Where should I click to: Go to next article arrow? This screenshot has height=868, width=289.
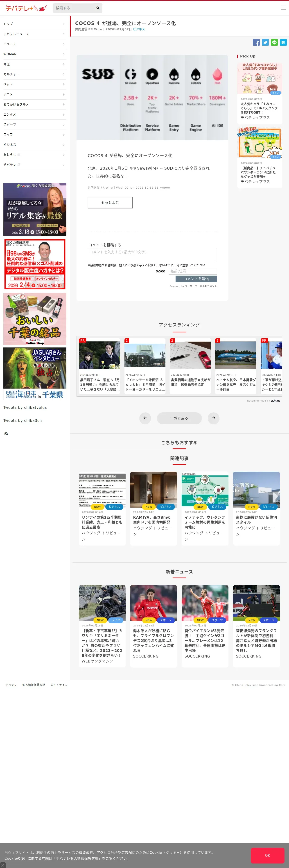[x=213, y=418]
